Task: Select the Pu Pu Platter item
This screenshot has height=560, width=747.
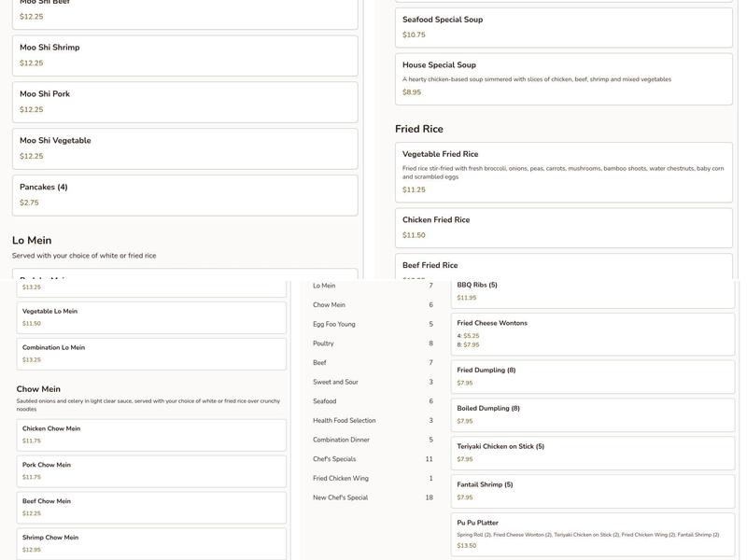Action: (x=593, y=534)
